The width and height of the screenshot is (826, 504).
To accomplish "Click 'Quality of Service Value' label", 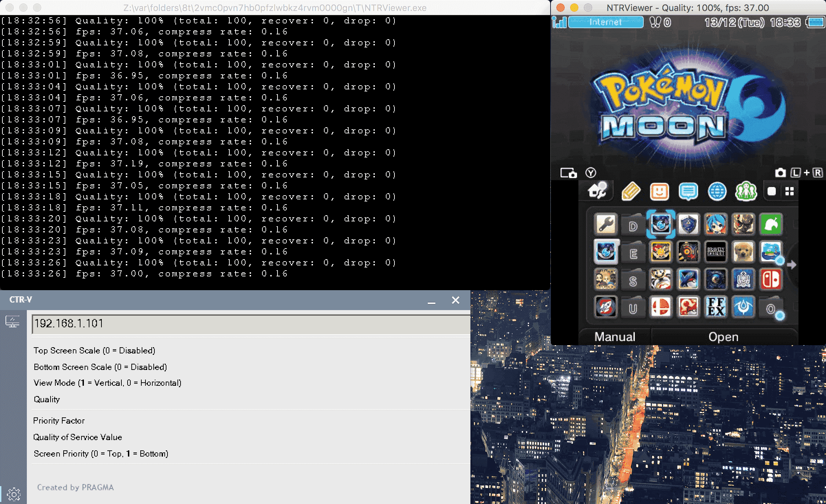I will pyautogui.click(x=78, y=437).
